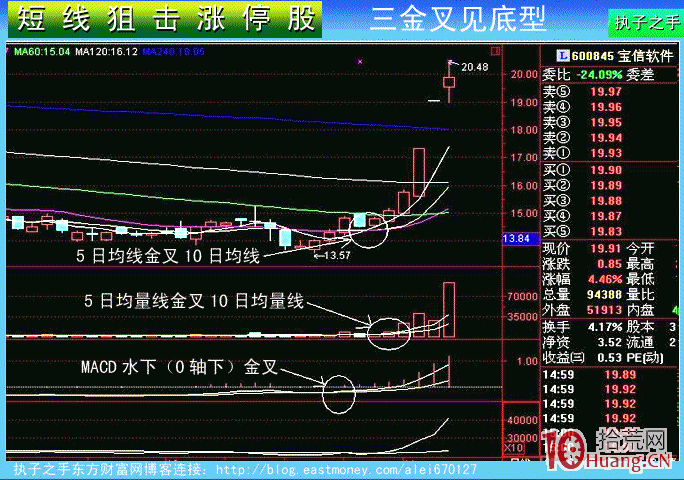Click stock code 600845
The image size is (684, 480).
coord(593,56)
